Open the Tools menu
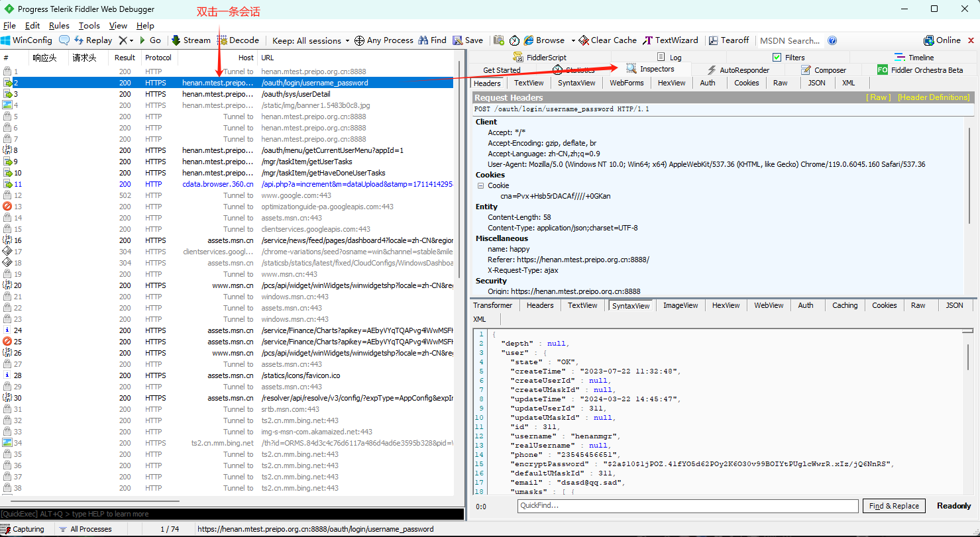The image size is (980, 537). pos(89,26)
